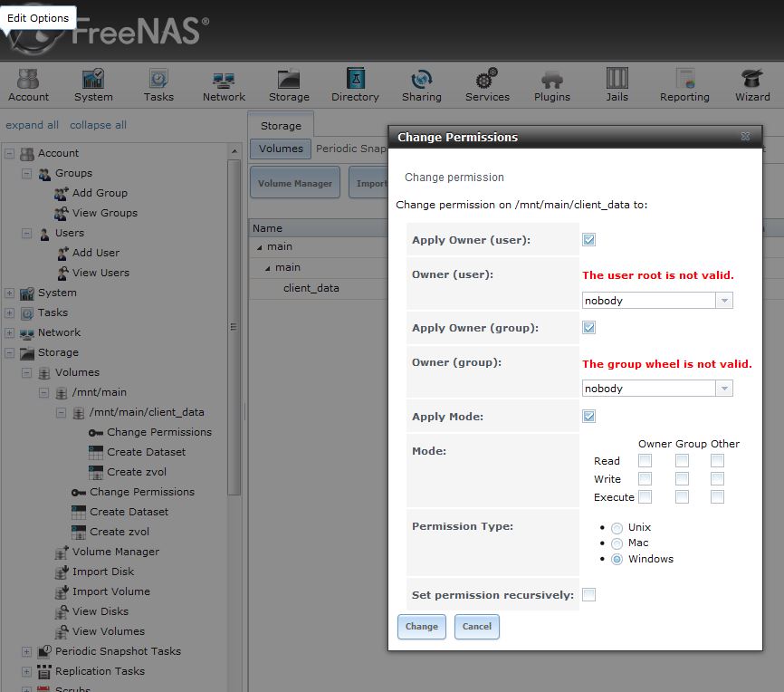
Task: Open the Services gear icon
Action: [x=486, y=79]
